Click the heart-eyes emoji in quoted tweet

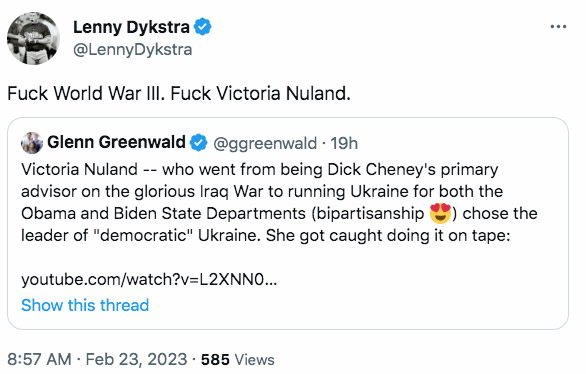440,213
